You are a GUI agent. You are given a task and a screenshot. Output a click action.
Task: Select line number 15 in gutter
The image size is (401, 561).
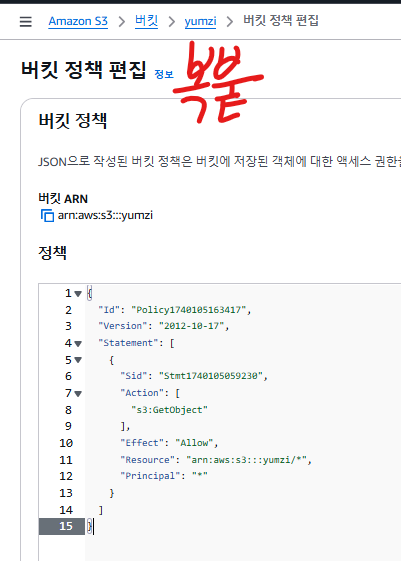tap(66, 526)
